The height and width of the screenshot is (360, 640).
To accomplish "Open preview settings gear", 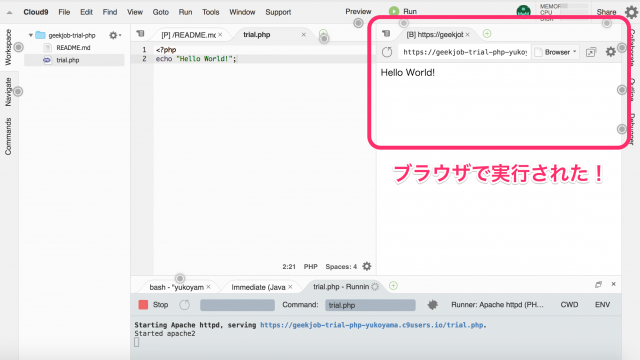I will pyautogui.click(x=611, y=52).
